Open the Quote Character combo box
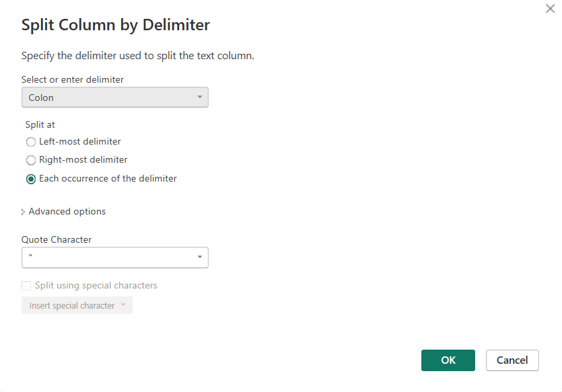The image size is (562, 392). pyautogui.click(x=108, y=258)
